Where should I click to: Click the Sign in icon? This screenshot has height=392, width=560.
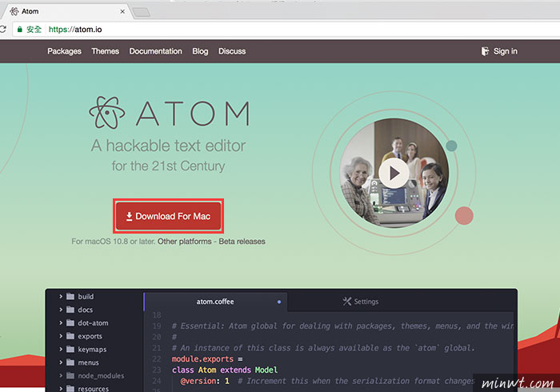[485, 51]
